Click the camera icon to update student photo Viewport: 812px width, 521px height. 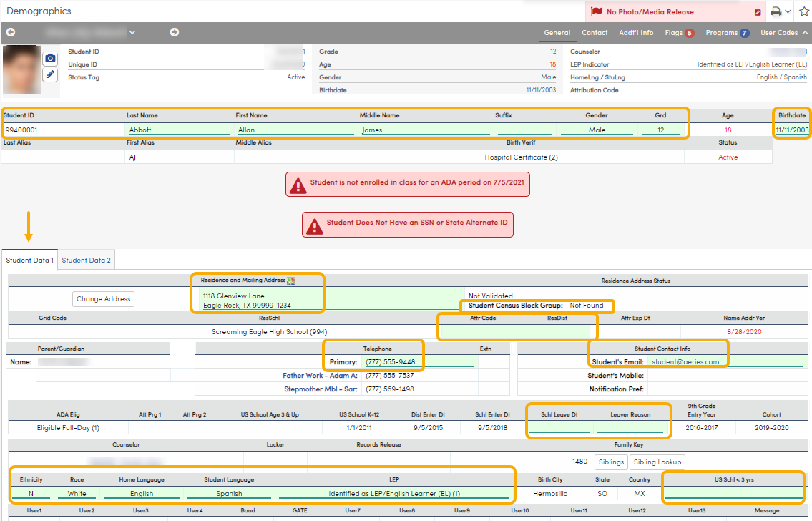point(50,58)
